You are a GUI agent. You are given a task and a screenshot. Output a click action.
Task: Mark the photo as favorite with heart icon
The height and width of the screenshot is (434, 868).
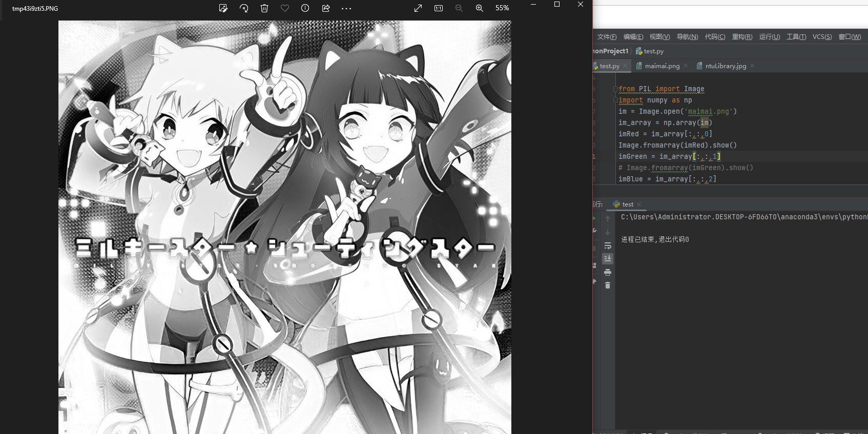pos(285,8)
